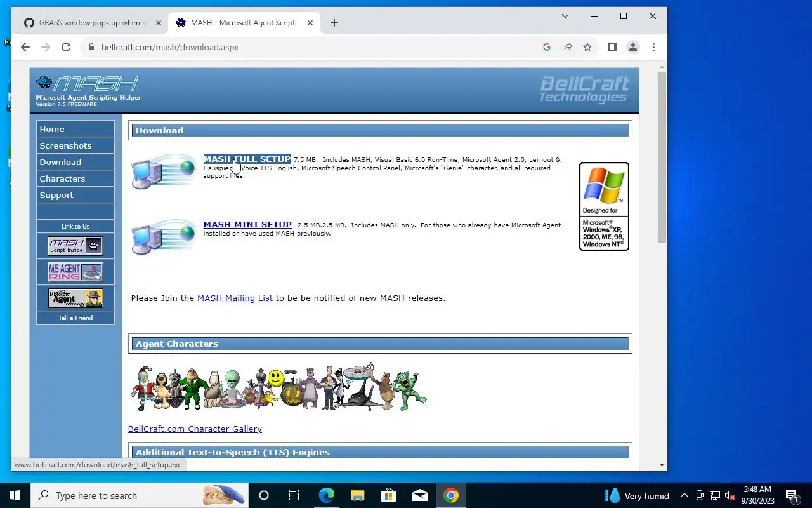Click the agent characters group image
812x508 pixels.
coord(278,388)
